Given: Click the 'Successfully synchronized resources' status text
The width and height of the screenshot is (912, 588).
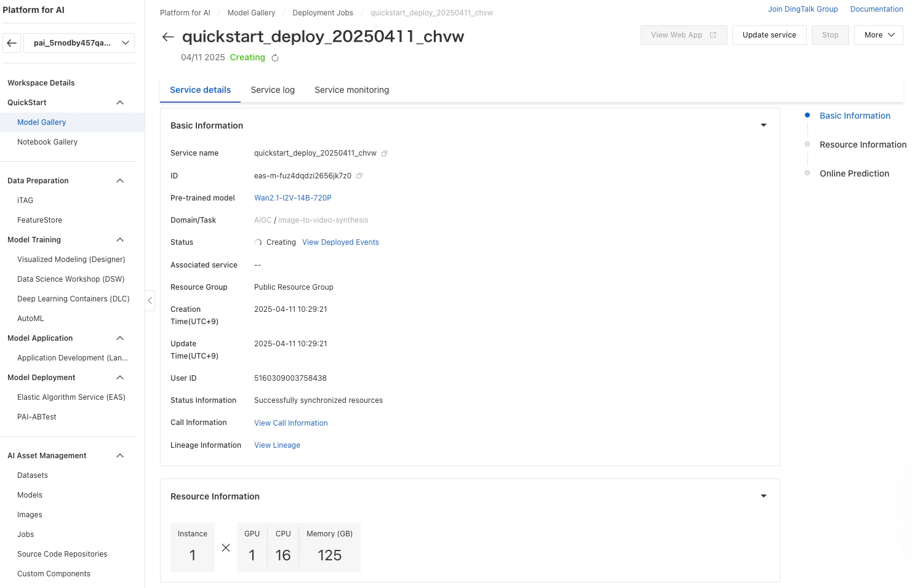Looking at the screenshot, I should (318, 400).
